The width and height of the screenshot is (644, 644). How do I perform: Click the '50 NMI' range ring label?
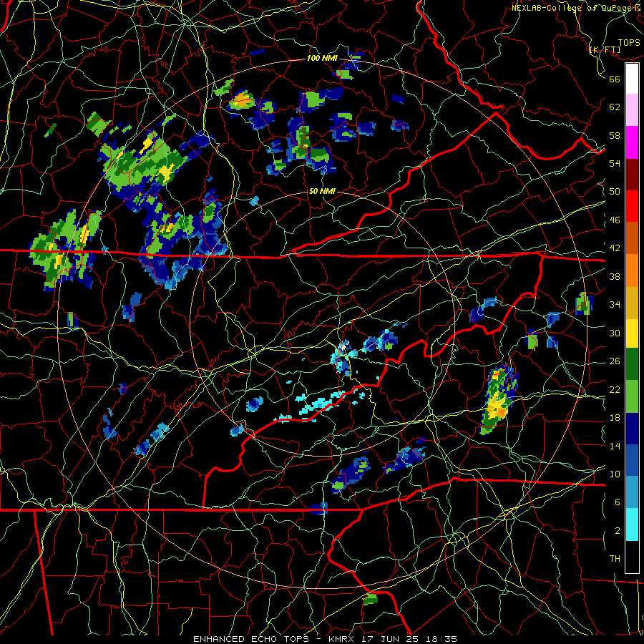click(321, 191)
